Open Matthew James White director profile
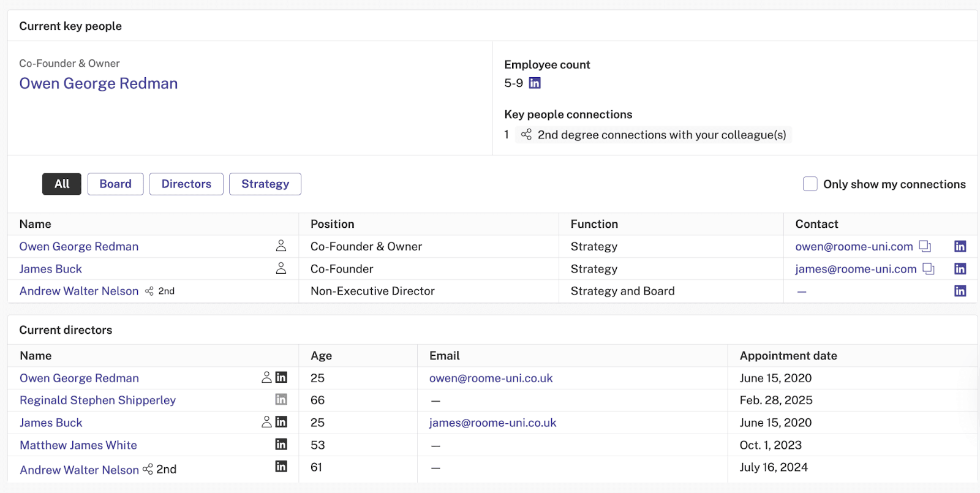The width and height of the screenshot is (980, 493). click(x=78, y=445)
